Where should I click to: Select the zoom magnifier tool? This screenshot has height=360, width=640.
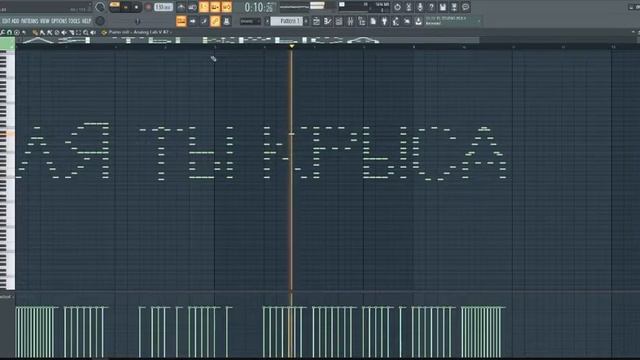click(x=86, y=32)
